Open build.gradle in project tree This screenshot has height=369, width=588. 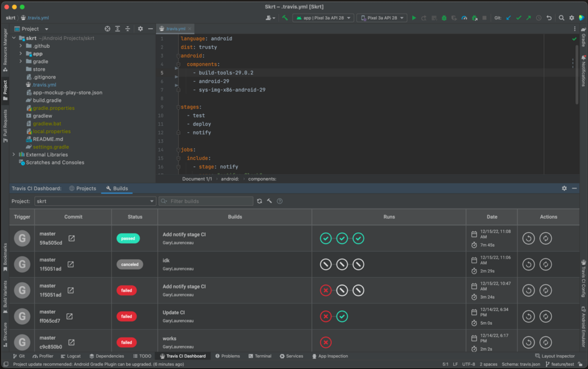pos(47,100)
